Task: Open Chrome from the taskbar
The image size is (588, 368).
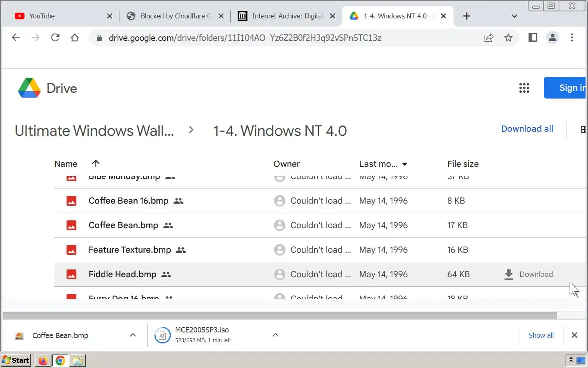Action: [60, 360]
